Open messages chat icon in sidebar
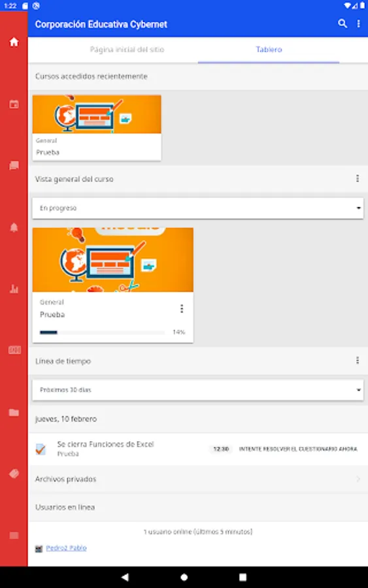Viewport: 368px width, 588px height. pos(14,166)
